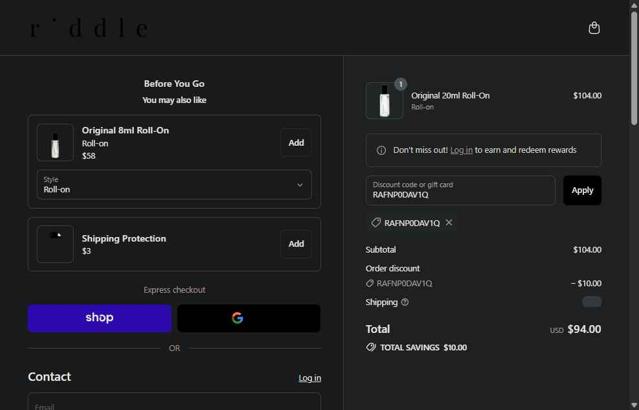
Task: Click the quantity badge on 20ml Roll-On
Action: [x=401, y=84]
